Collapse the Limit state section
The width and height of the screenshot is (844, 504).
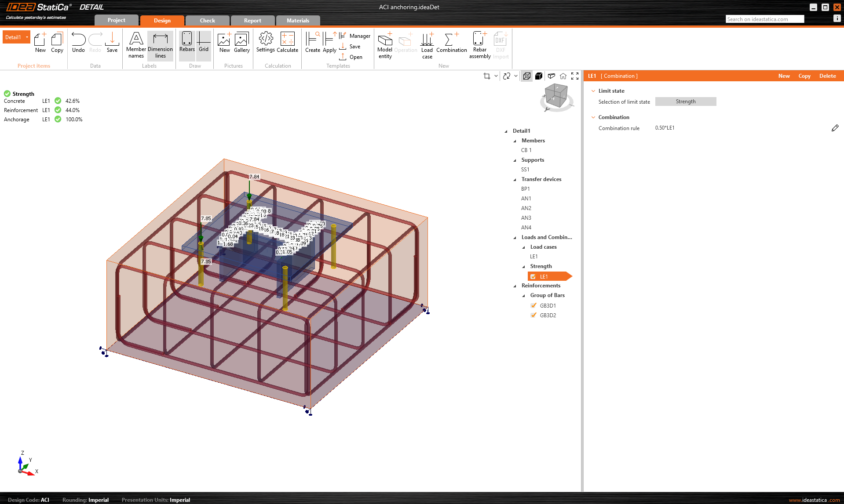tap(593, 91)
